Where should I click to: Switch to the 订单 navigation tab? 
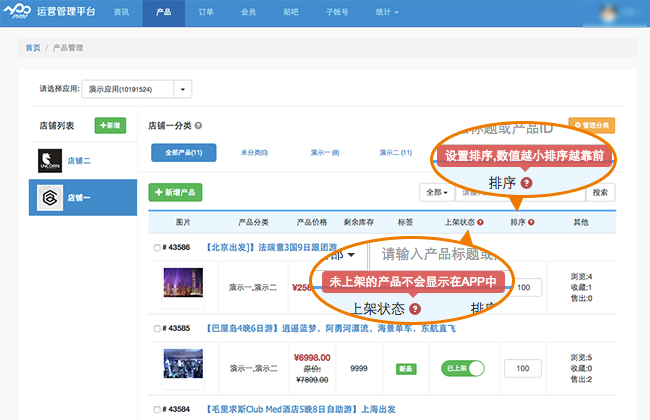pyautogui.click(x=206, y=12)
